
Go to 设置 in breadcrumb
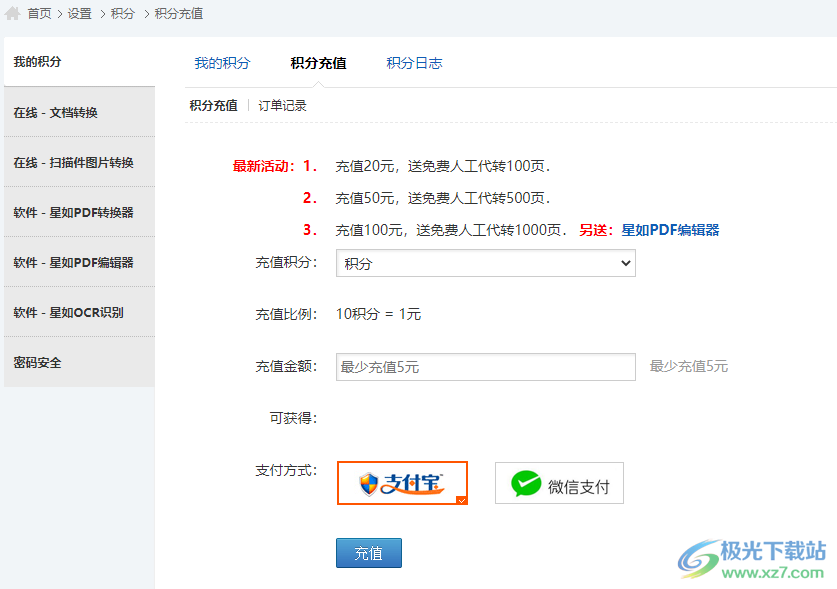coord(80,14)
